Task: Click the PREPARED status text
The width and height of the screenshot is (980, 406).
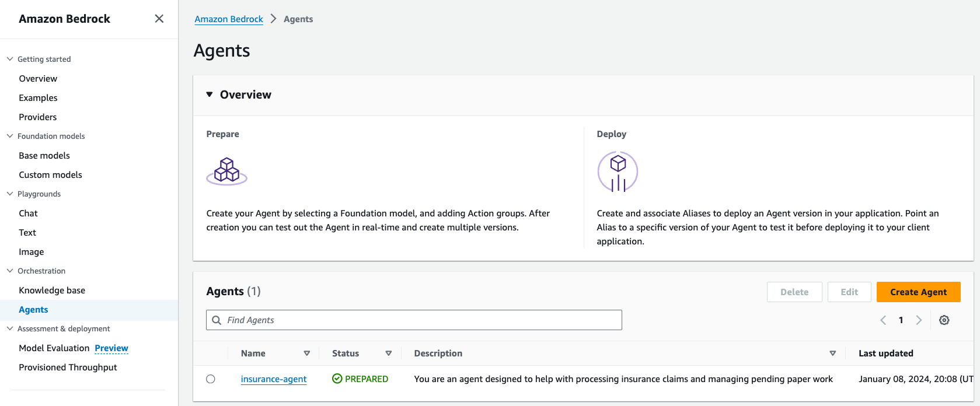Action: click(367, 379)
